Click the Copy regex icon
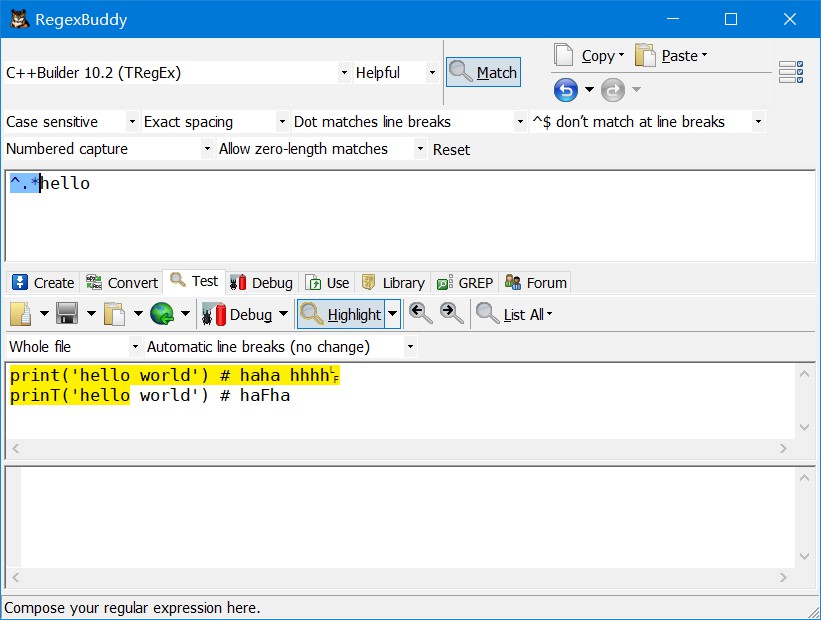Image resolution: width=821 pixels, height=620 pixels. (564, 55)
